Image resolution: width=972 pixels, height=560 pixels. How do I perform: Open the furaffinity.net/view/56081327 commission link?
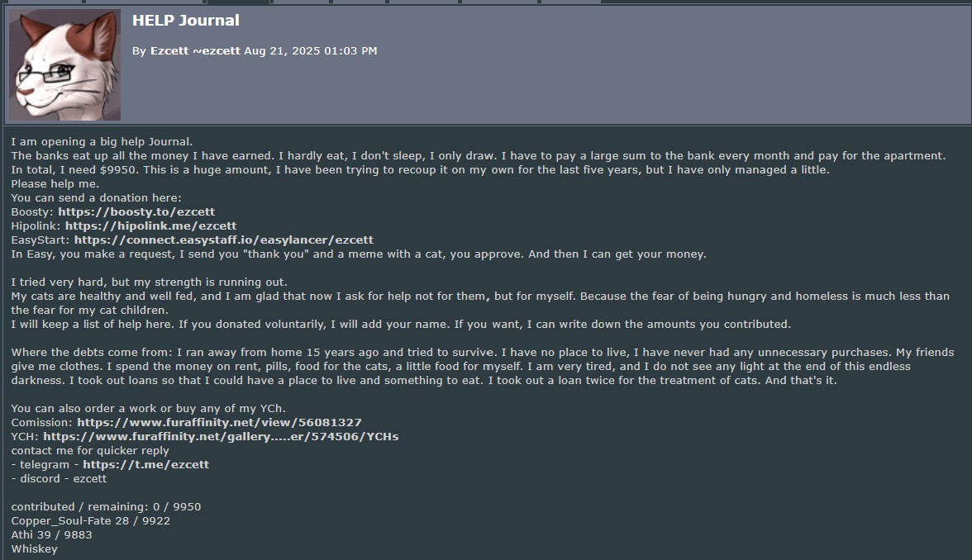click(219, 422)
